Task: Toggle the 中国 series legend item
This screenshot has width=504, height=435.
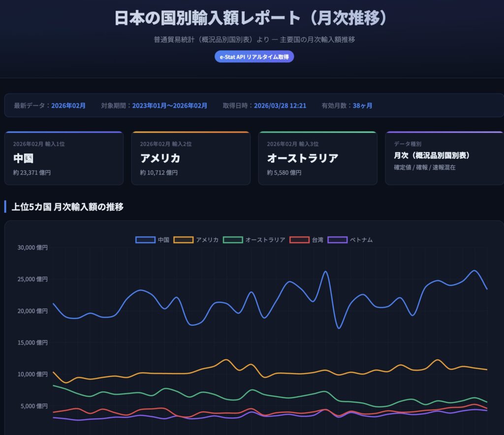Action: pyautogui.click(x=153, y=240)
